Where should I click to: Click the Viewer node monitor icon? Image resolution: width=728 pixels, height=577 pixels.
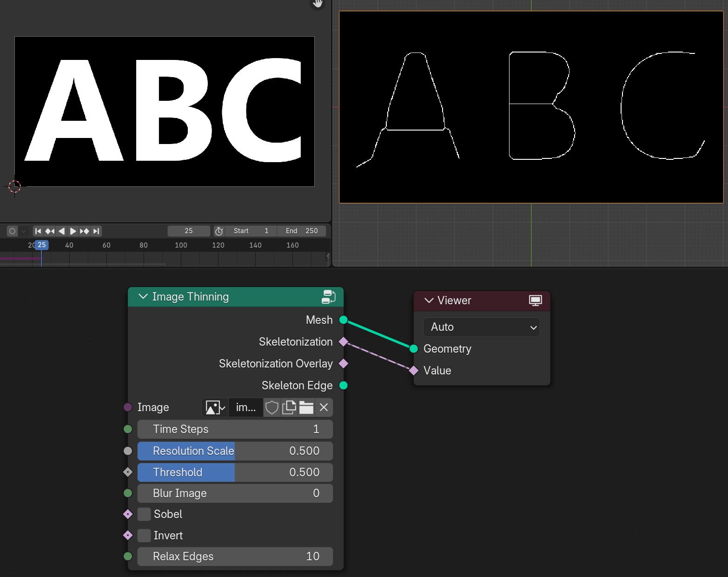pos(536,301)
